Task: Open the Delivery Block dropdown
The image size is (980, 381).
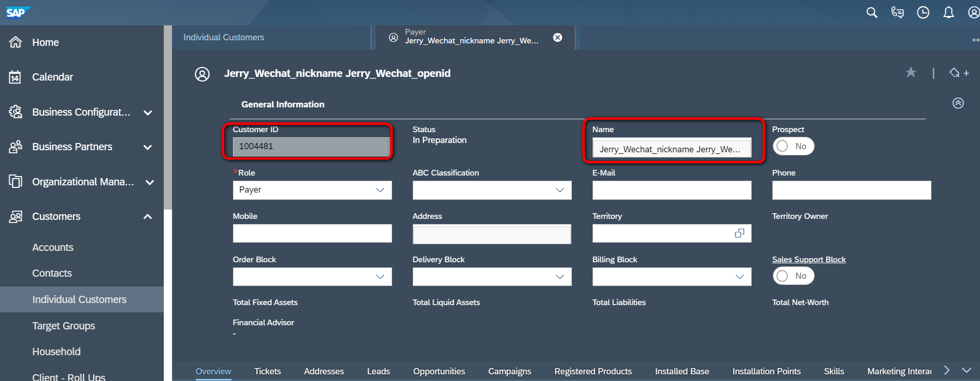Action: tap(560, 277)
